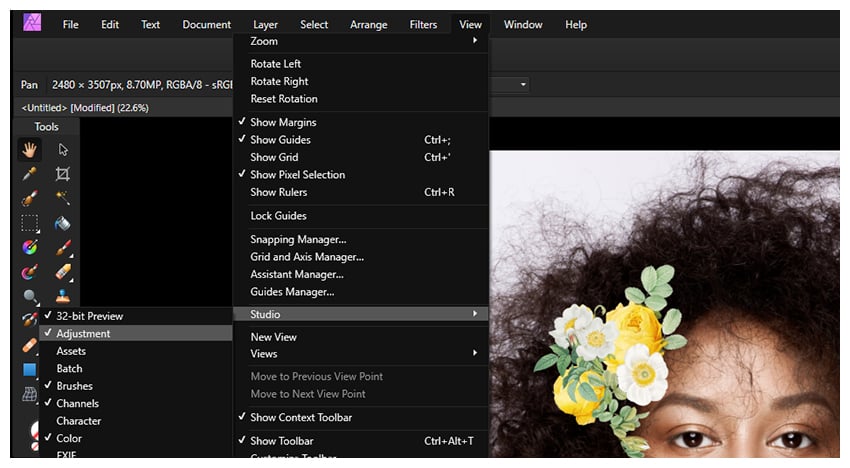The image size is (850, 468).
Task: Click the Affinity Photo app logo
Action: click(32, 23)
